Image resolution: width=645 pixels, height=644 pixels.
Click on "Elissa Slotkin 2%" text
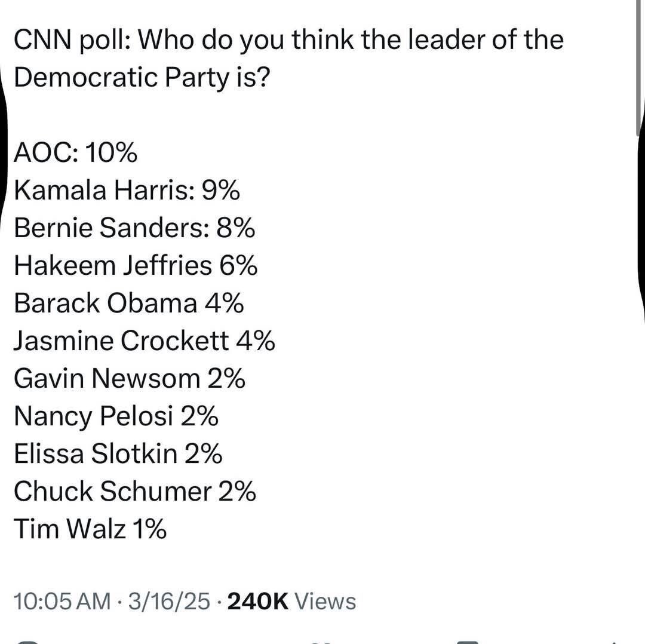point(118,454)
